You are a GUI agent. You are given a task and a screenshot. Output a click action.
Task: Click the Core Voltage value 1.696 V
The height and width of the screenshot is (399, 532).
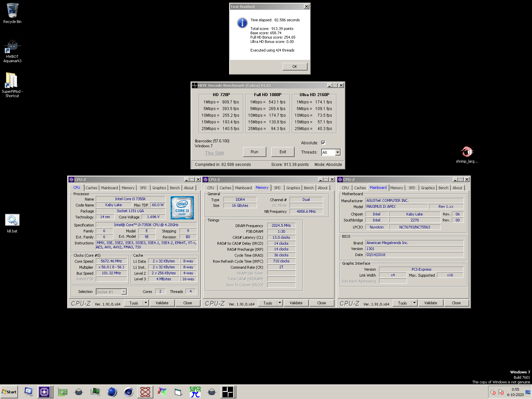[153, 217]
